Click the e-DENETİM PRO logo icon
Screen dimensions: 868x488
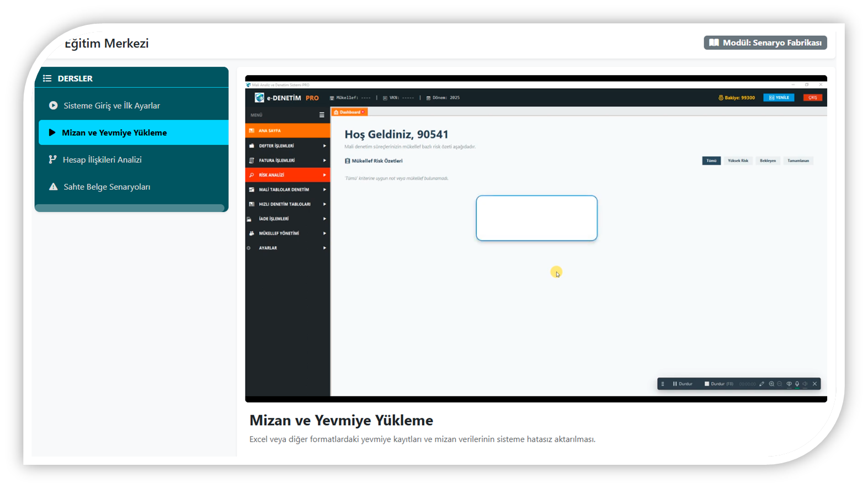[x=259, y=98]
